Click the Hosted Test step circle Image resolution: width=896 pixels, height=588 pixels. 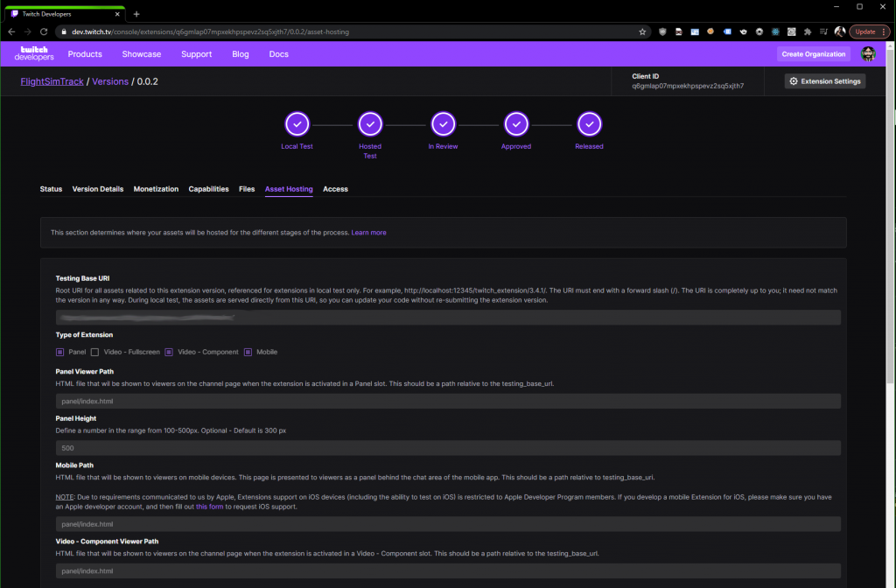370,124
